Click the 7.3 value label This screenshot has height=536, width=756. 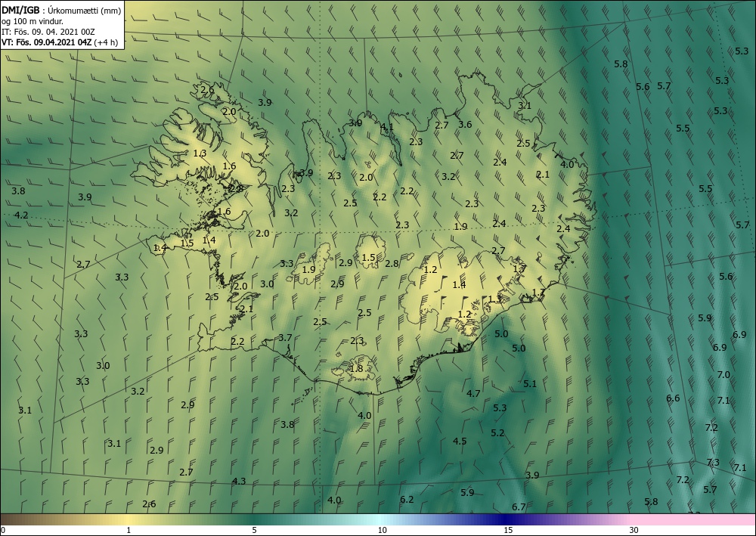click(713, 462)
